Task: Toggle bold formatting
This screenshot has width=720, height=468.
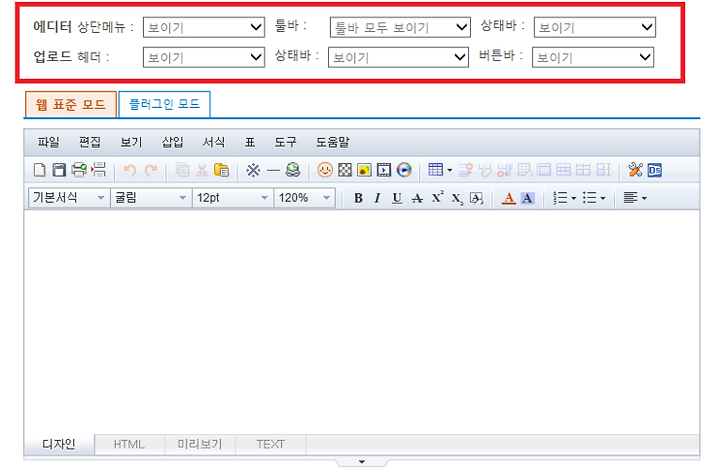Action: pos(358,198)
